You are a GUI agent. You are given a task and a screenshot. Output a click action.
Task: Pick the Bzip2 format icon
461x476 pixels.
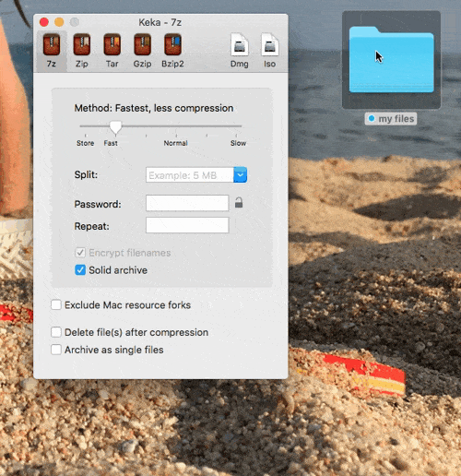(172, 45)
